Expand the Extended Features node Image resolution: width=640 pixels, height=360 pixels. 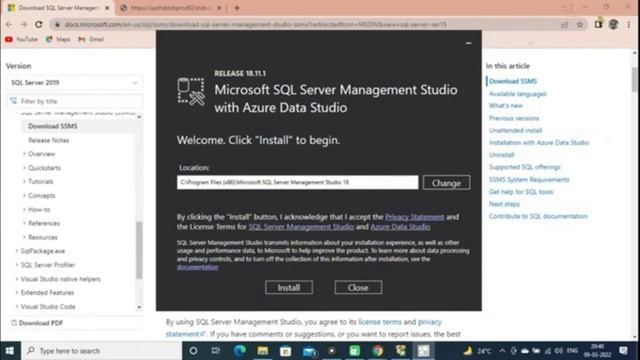point(17,293)
